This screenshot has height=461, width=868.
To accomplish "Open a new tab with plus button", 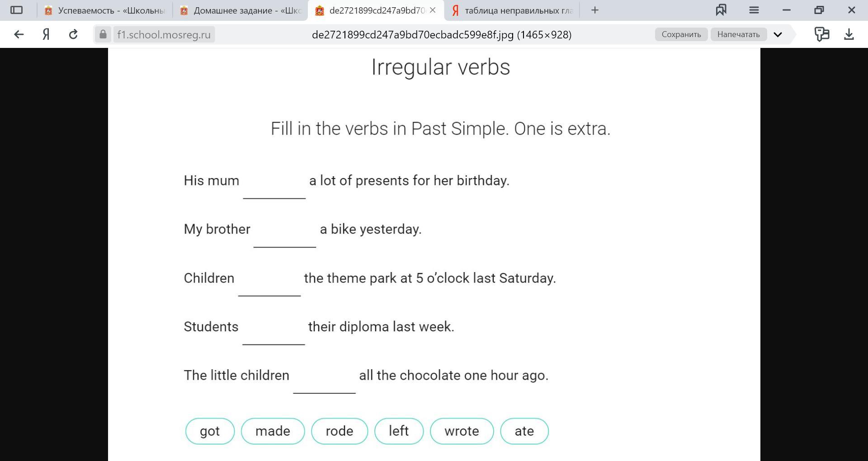I will coord(595,10).
